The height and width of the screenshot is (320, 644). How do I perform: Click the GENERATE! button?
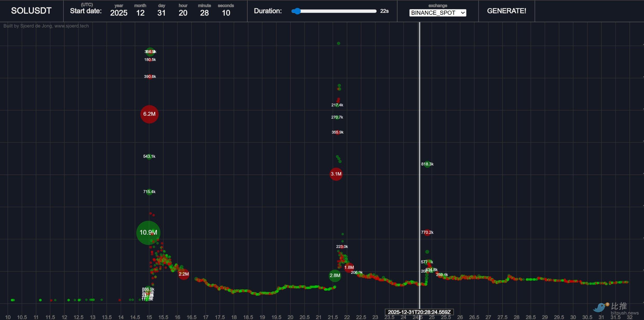coord(506,11)
